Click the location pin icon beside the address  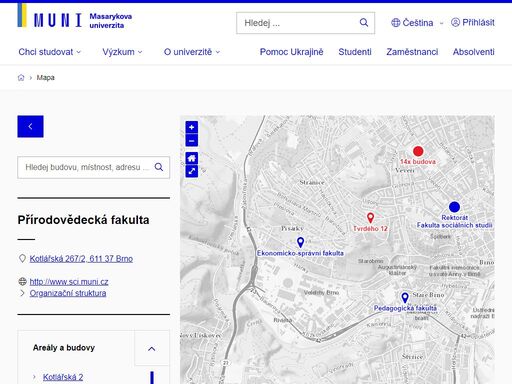tap(22, 258)
